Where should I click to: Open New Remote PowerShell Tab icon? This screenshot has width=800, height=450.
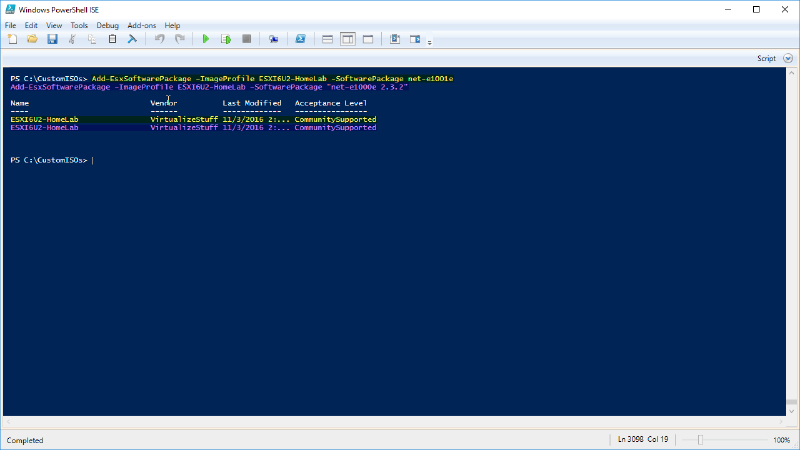pos(273,39)
